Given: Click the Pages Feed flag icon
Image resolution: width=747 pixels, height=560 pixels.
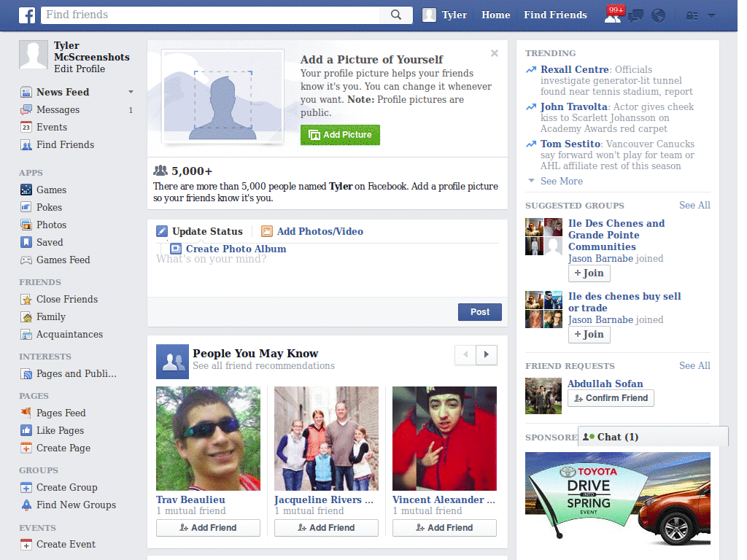Looking at the screenshot, I should pyautogui.click(x=26, y=413).
